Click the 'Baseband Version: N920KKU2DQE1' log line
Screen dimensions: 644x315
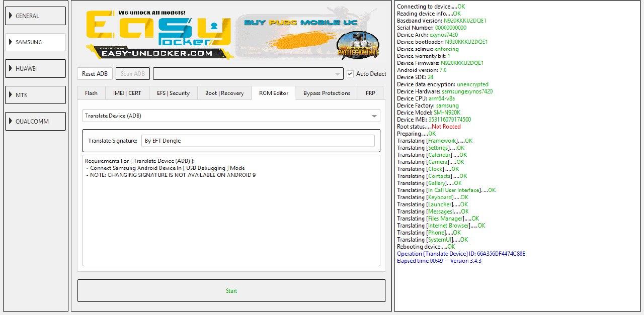(441, 21)
